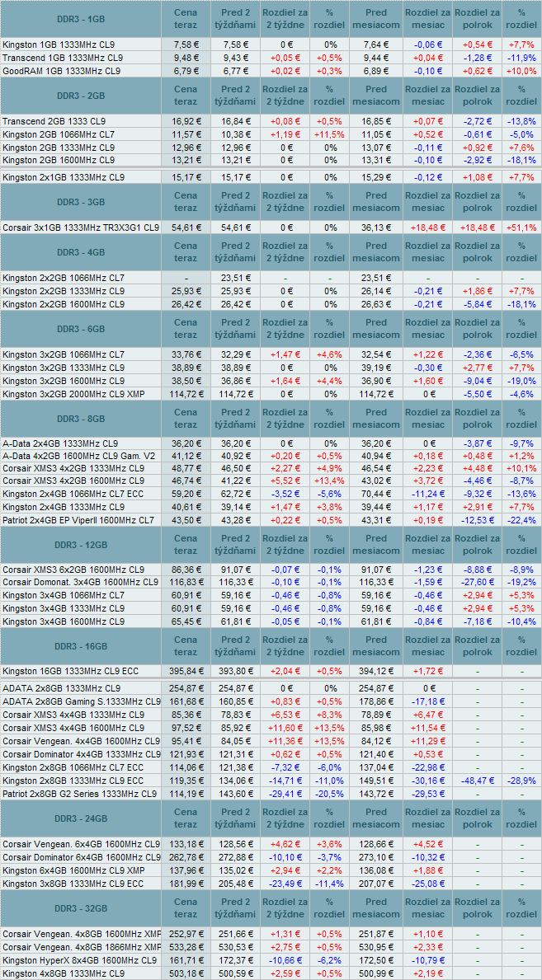542x980 pixels.
Task: Select "Corsair Vengean. 4x8GB 1600MHz XMP" product name
Action: (81, 934)
